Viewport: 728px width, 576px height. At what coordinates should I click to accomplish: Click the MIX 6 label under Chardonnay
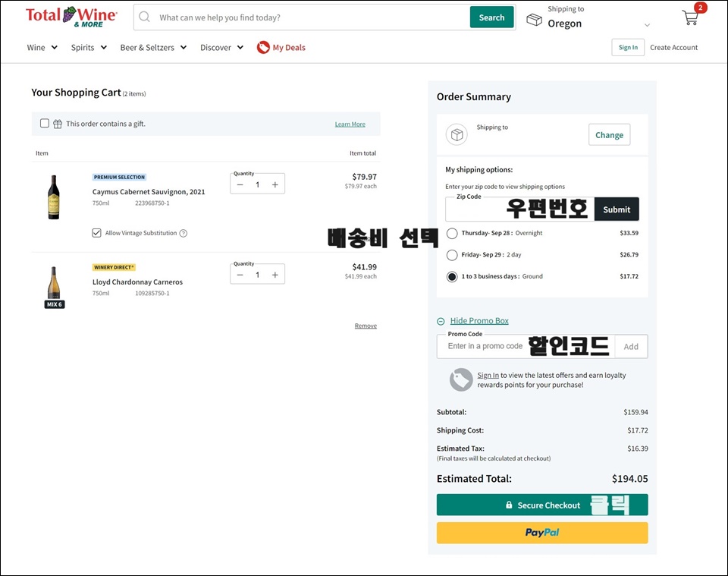coord(55,304)
